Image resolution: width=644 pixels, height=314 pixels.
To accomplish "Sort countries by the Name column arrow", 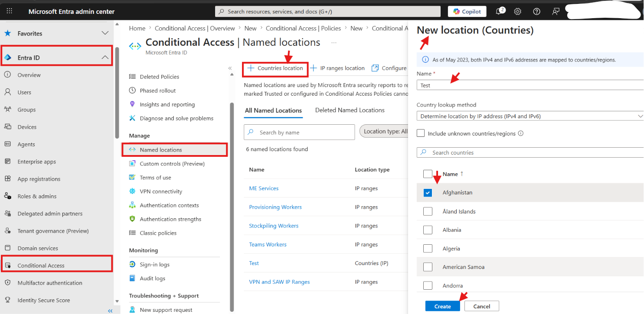I will (461, 174).
